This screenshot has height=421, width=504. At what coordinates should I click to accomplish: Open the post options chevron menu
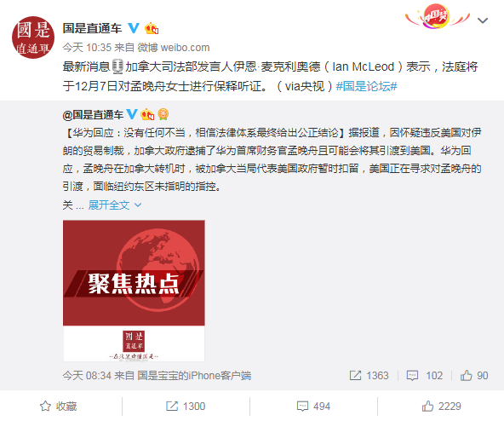click(x=483, y=20)
